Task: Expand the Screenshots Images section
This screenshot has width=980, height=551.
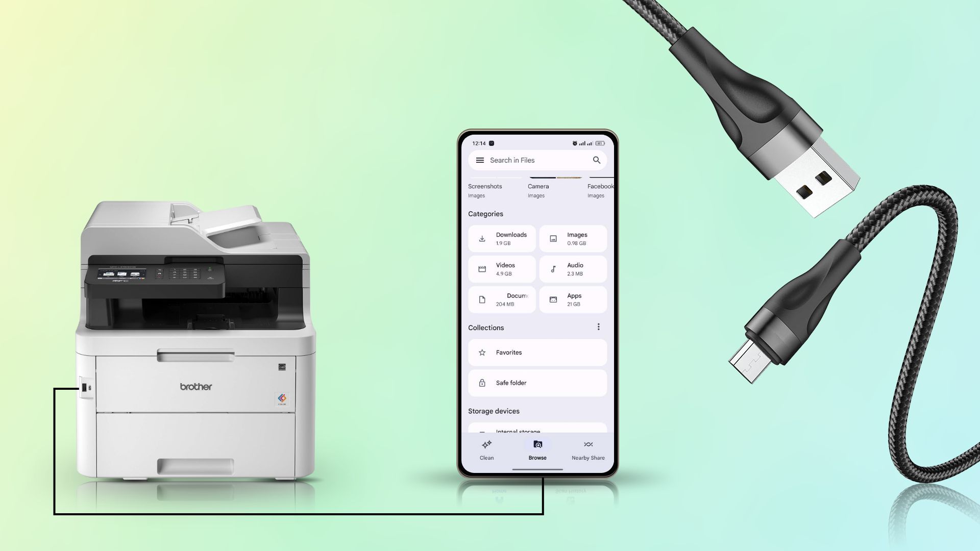Action: pos(484,190)
